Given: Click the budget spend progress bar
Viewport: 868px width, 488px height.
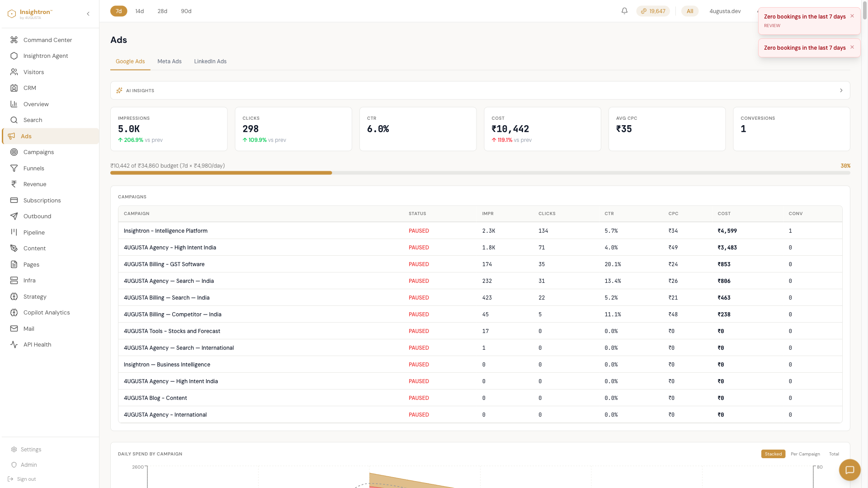Looking at the screenshot, I should pos(480,173).
